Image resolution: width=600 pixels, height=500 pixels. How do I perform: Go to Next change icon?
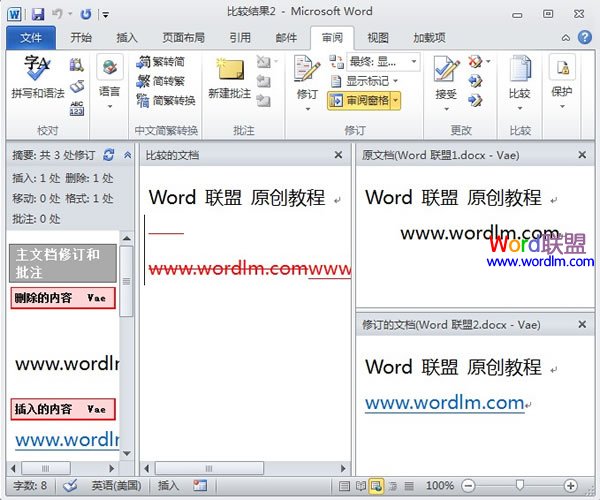pyautogui.click(x=475, y=101)
